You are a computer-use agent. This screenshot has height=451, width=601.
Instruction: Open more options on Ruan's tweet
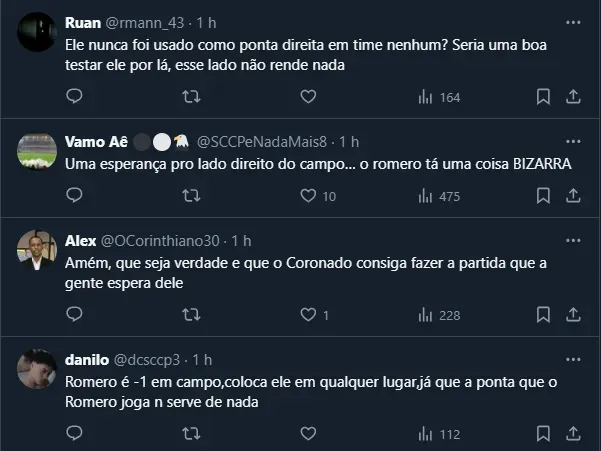pyautogui.click(x=573, y=22)
